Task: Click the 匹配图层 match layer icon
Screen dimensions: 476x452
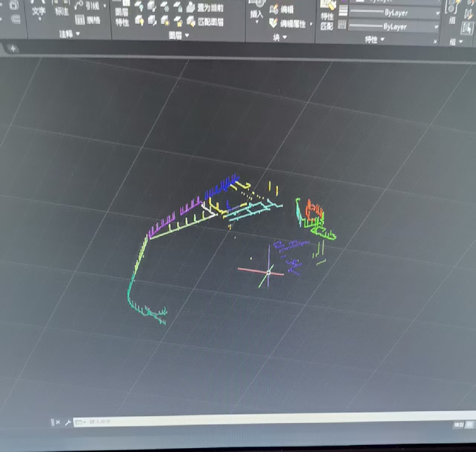Action: [x=191, y=21]
